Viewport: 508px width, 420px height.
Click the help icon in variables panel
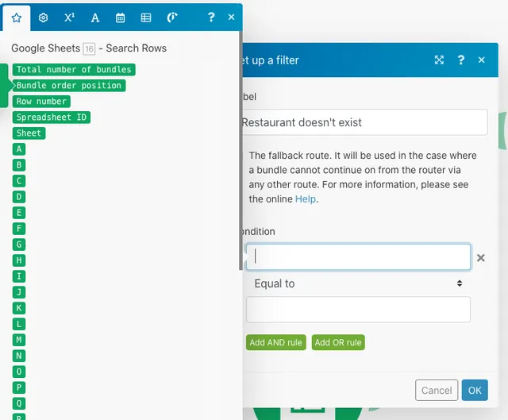point(210,17)
